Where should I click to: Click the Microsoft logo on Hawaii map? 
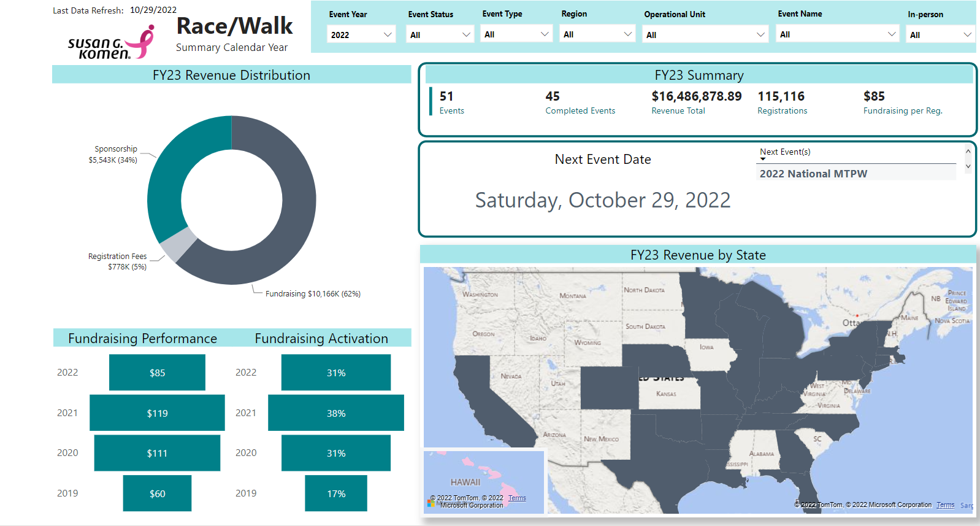(x=431, y=503)
